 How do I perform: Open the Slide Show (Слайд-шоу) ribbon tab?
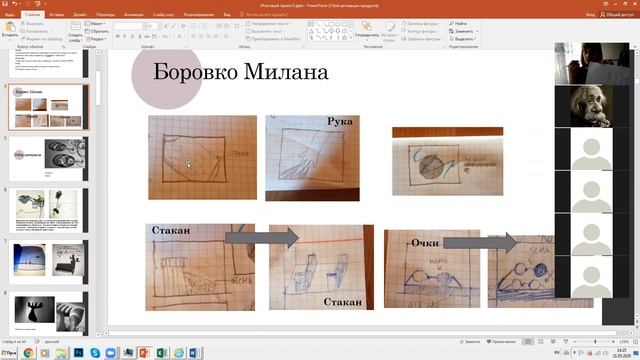pos(163,14)
